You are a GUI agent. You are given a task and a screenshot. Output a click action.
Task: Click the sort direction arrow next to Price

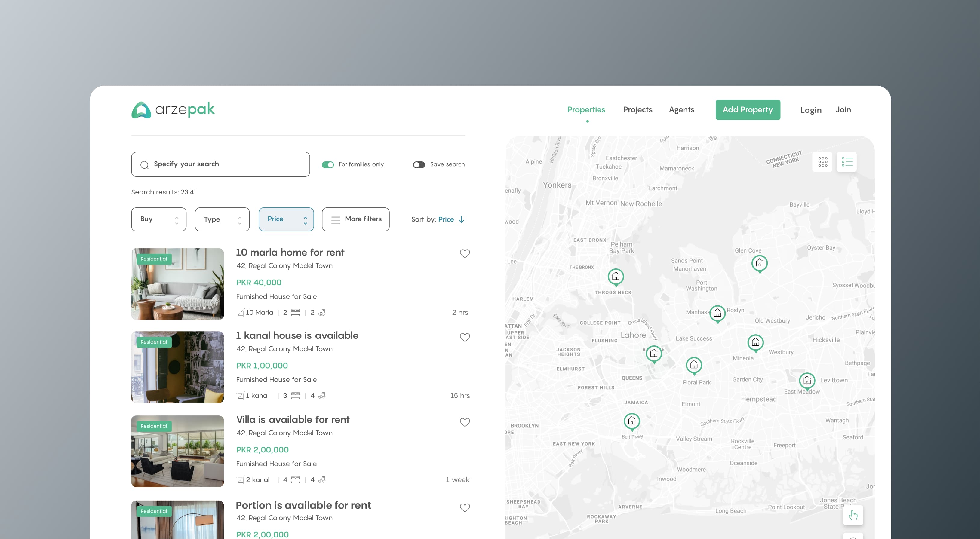pyautogui.click(x=462, y=219)
